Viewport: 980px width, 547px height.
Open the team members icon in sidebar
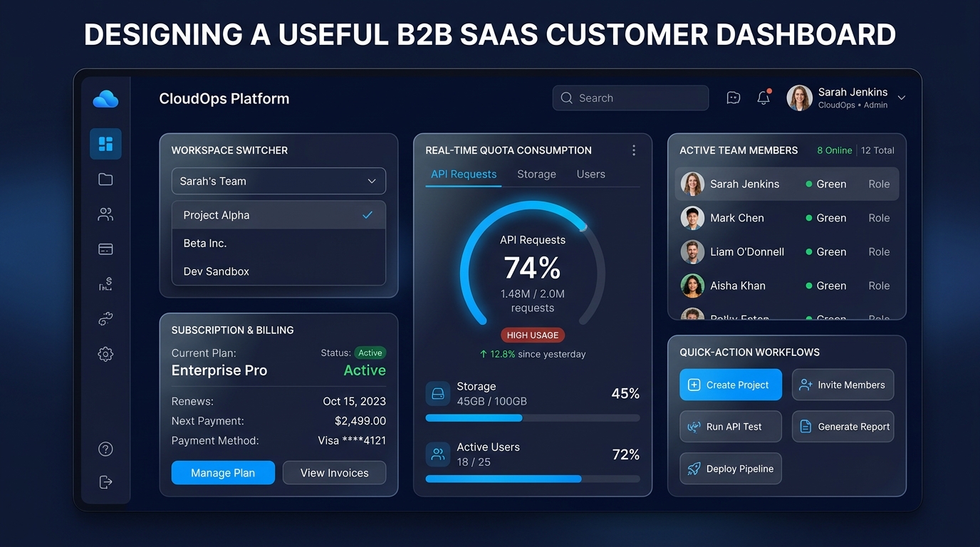pyautogui.click(x=105, y=214)
